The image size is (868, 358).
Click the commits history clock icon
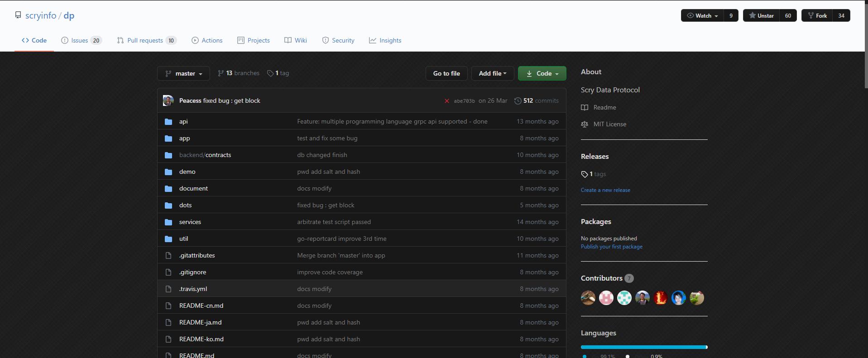click(518, 101)
